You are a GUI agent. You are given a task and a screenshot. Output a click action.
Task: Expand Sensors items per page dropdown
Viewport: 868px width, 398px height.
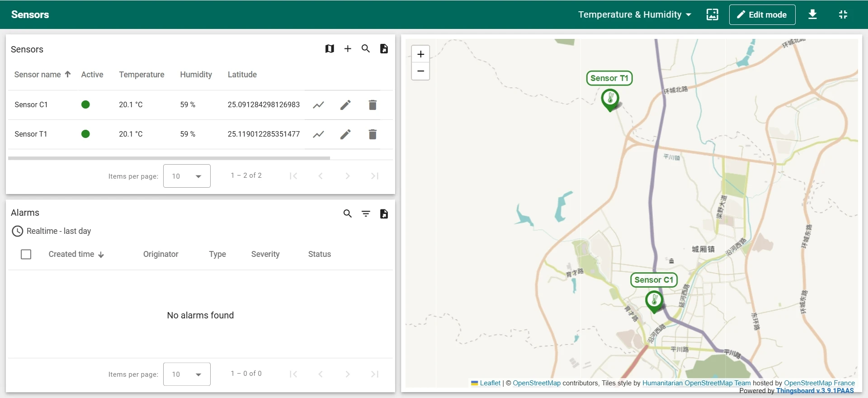187,176
